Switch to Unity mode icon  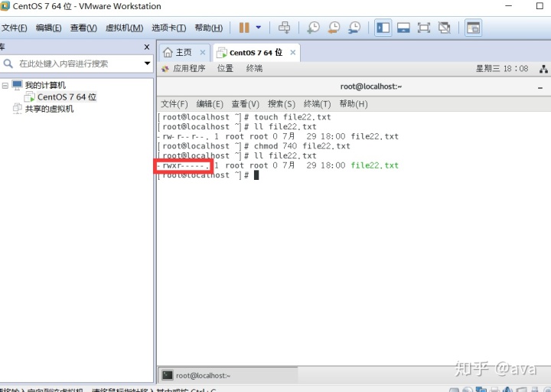pyautogui.click(x=445, y=28)
